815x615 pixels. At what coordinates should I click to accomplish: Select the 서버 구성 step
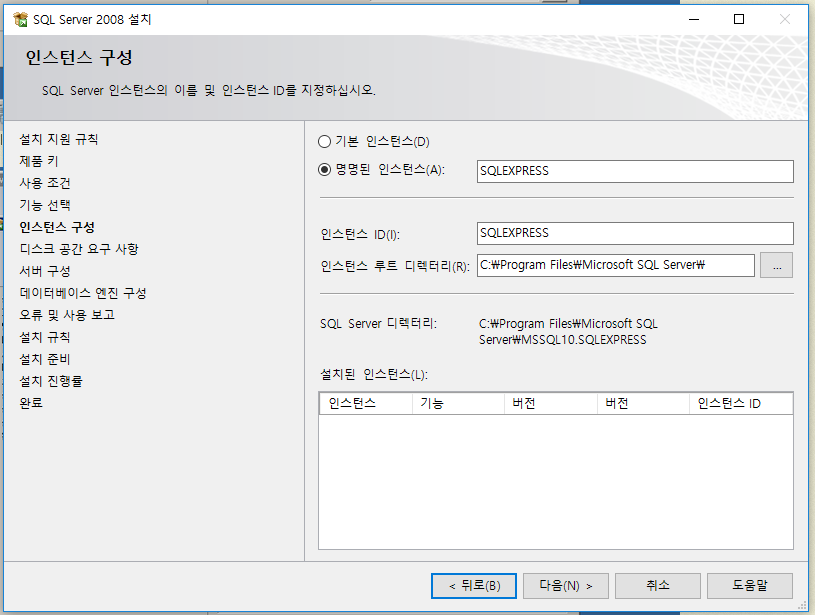click(x=45, y=271)
